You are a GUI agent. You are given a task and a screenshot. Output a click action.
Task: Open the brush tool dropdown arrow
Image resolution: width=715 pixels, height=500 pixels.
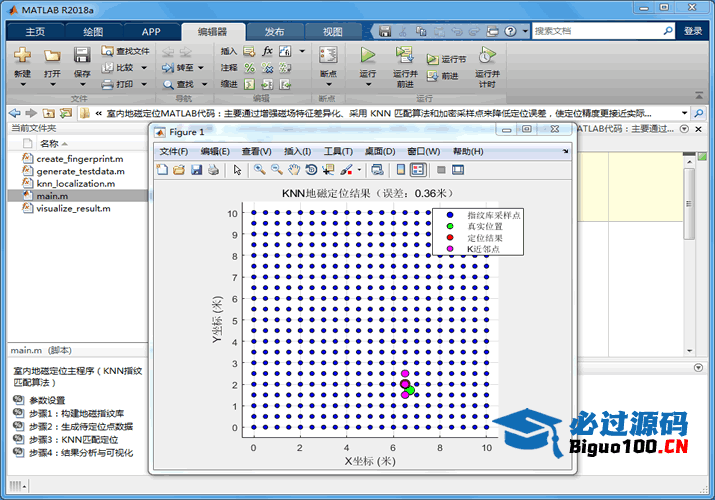tap(359, 170)
